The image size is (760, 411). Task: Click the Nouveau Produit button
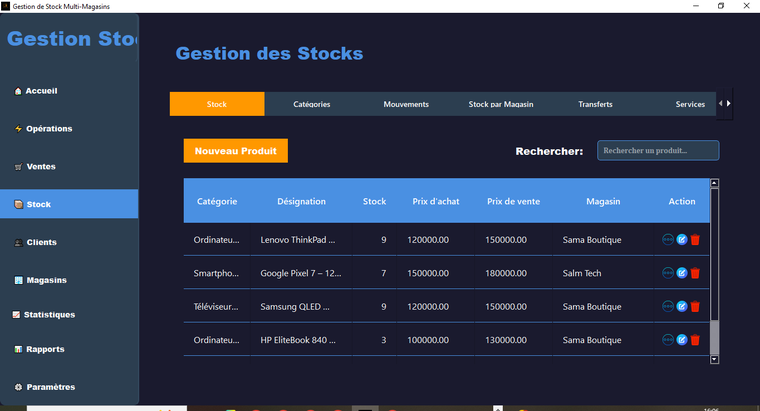click(236, 151)
